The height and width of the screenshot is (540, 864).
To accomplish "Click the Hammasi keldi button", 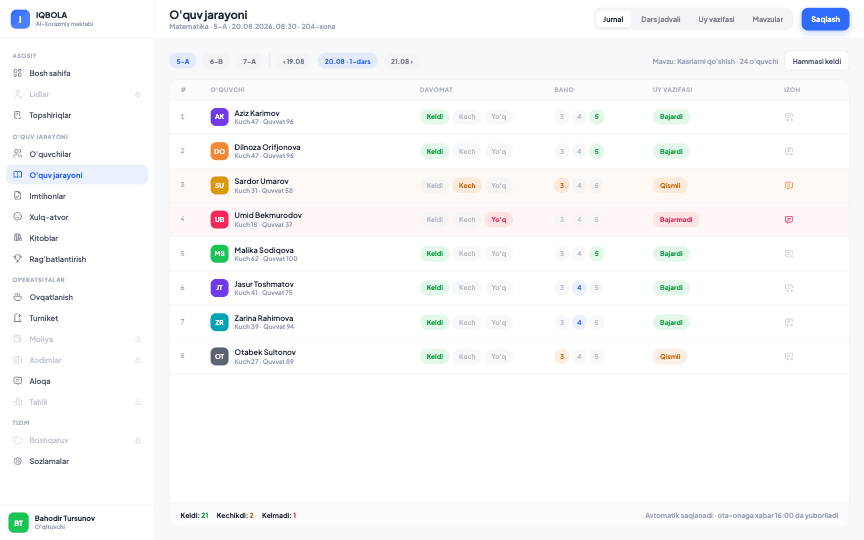I will point(817,61).
